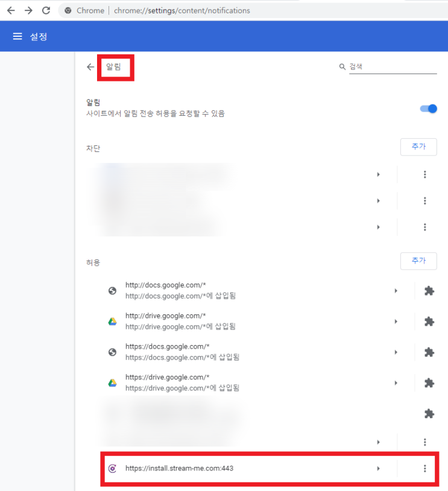Expand arrow on the blurred allowed row

click(x=378, y=442)
